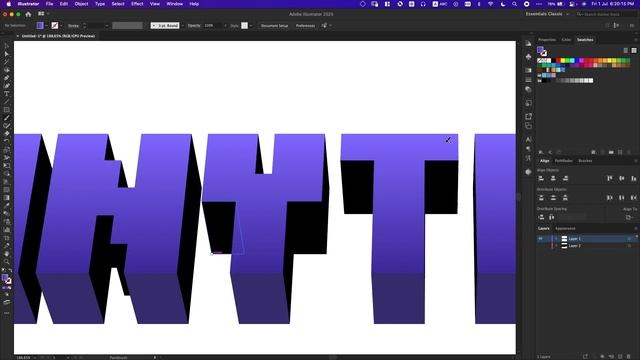Screen dimensions: 640x360
Task: Click Horizontal Align Left in Align panel
Action: tap(541, 178)
